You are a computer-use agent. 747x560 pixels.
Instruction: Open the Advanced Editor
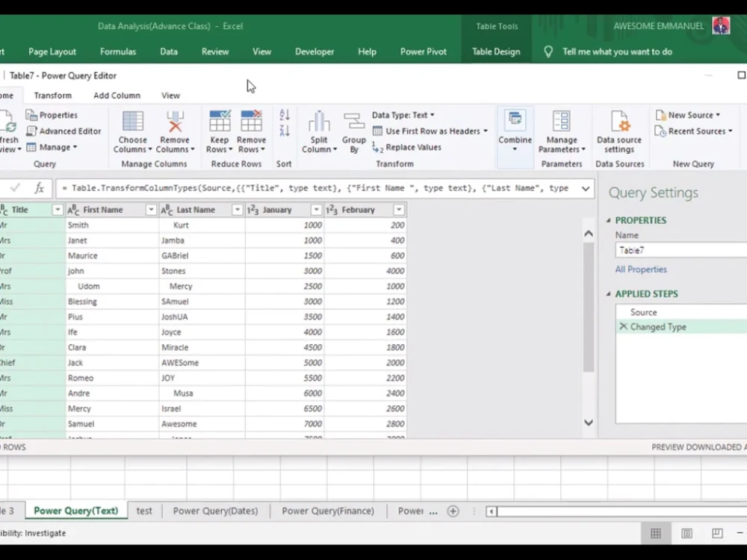63,131
